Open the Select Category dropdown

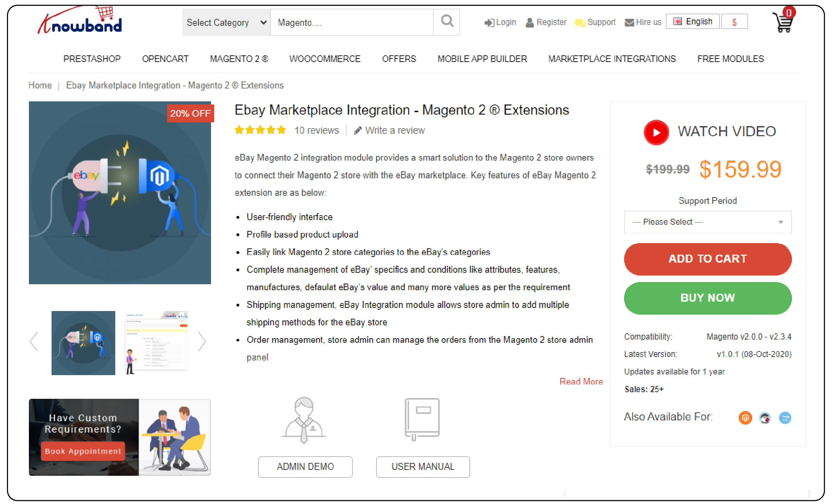coord(226,23)
